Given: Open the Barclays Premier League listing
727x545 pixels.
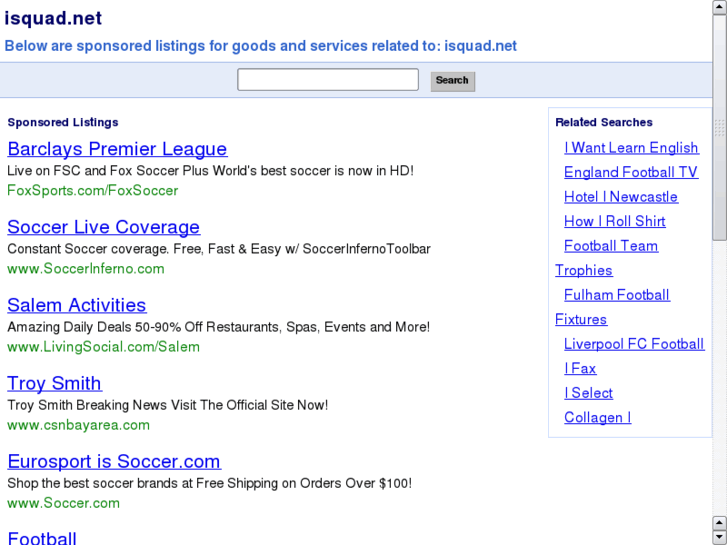Looking at the screenshot, I should click(117, 149).
